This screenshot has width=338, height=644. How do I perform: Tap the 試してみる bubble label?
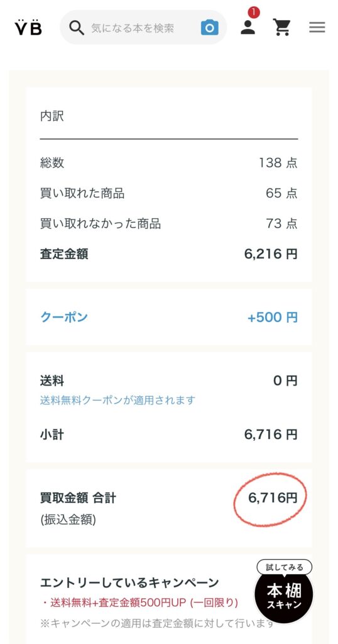(x=284, y=567)
